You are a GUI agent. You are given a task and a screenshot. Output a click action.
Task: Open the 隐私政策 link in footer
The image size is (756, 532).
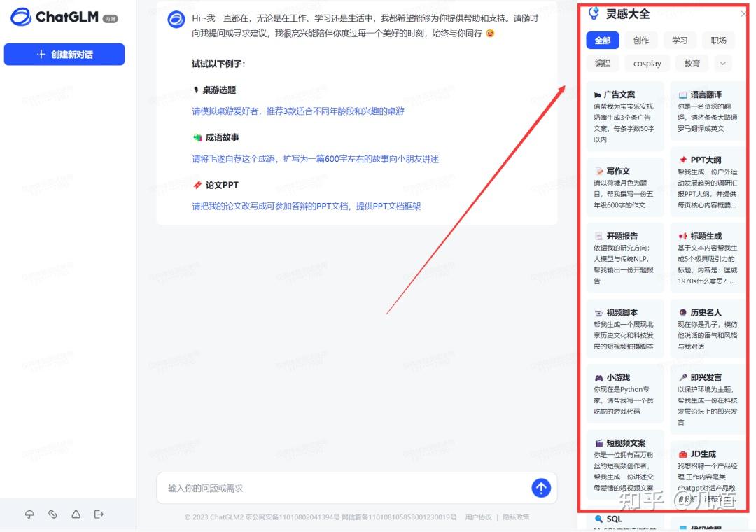(x=516, y=517)
